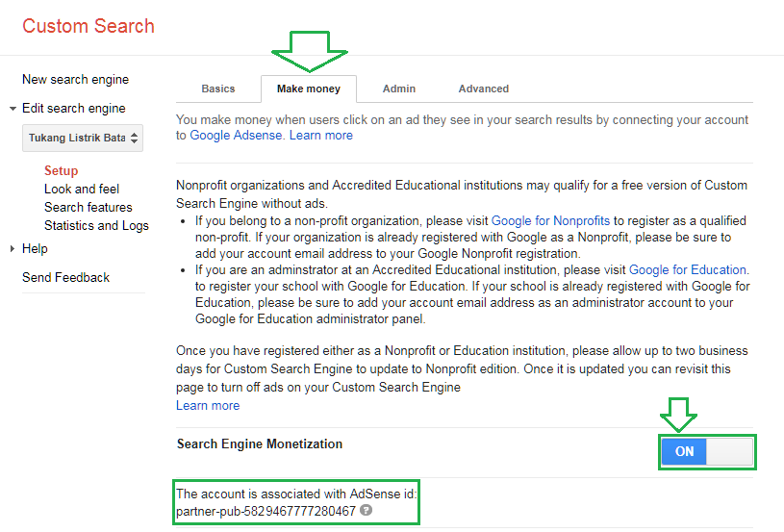784x532 pixels.
Task: Go to Search features page
Action: (89, 208)
